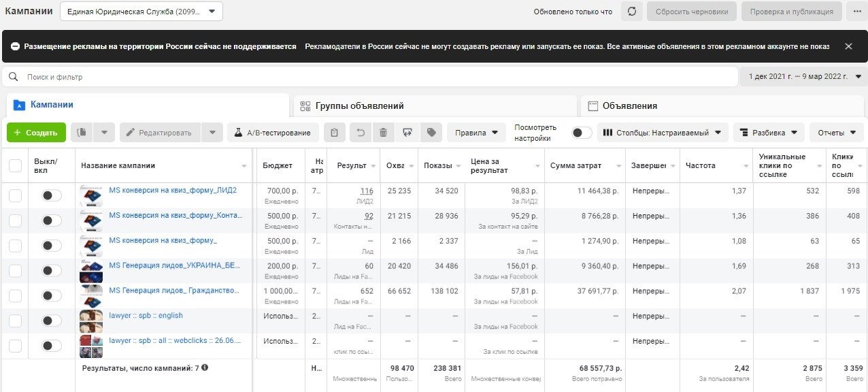Click the trash delete icon
Screen dimensions: 868x392
click(x=384, y=133)
